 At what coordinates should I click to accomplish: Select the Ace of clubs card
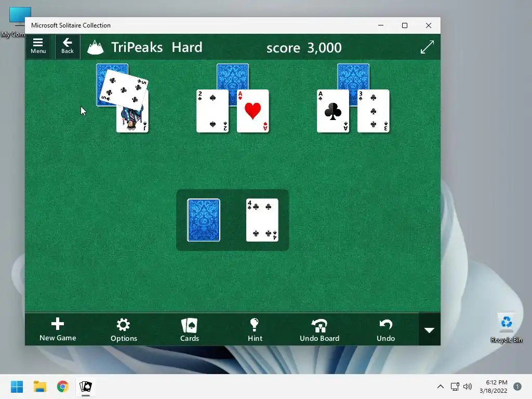(x=333, y=111)
